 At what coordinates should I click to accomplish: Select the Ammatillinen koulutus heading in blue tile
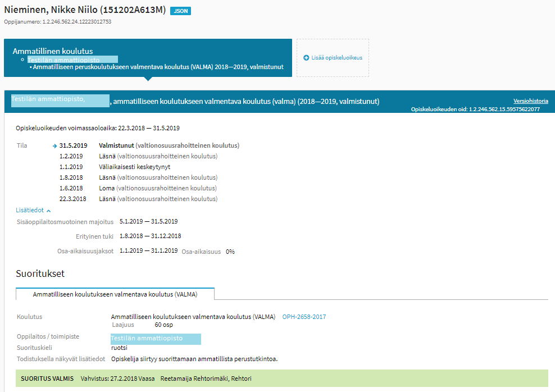(x=52, y=51)
